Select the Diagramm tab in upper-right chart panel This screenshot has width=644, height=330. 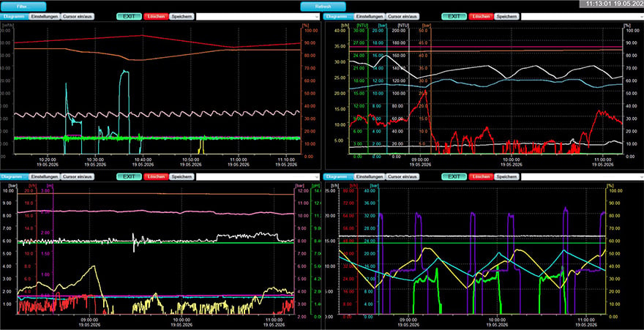(x=338, y=16)
